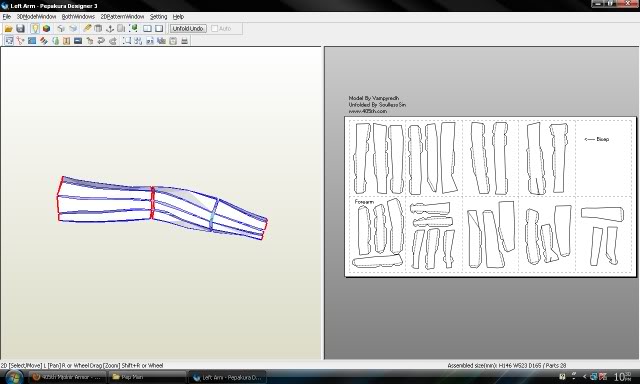This screenshot has width=640, height=384.
Task: Click the dashed selection rectangle icon
Action: (127, 40)
